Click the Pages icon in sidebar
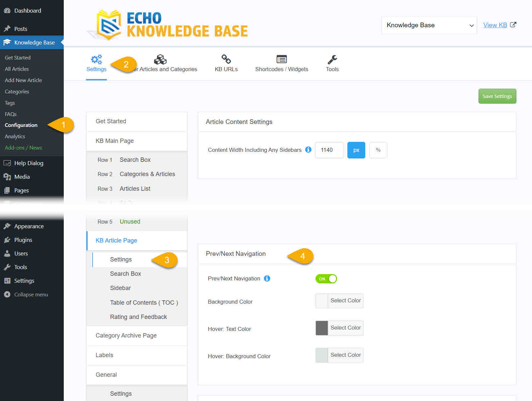532x401 pixels. (x=7, y=190)
